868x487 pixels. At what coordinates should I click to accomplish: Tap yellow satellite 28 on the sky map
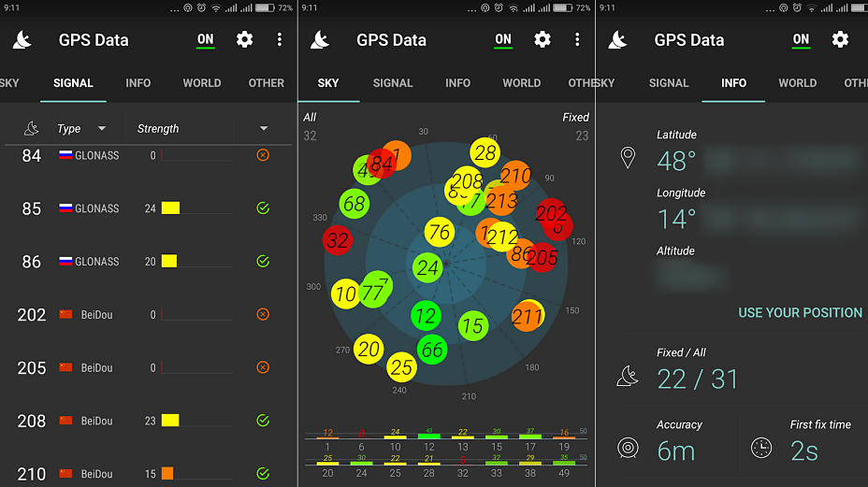tap(485, 152)
